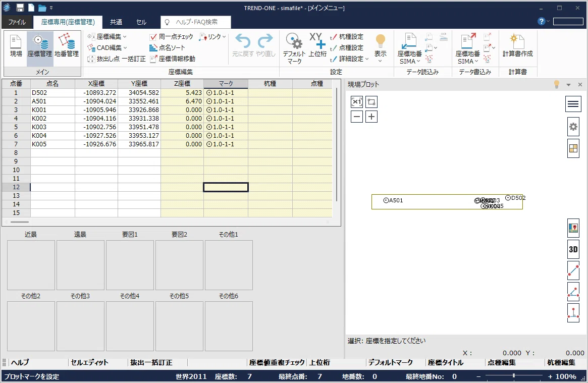Click the perpendicular offset measure icon
This screenshot has width=588, height=383.
coord(573,313)
